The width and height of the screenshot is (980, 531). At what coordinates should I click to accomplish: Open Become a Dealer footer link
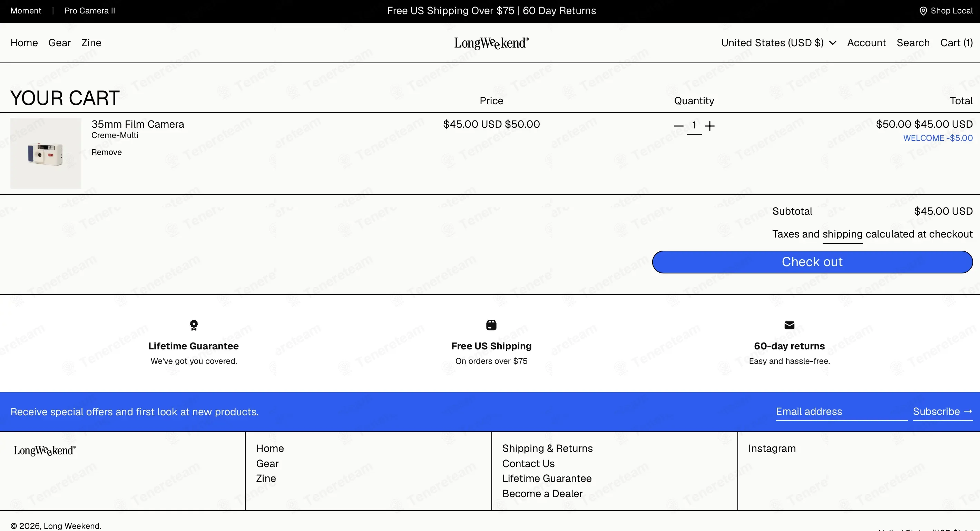tap(542, 494)
